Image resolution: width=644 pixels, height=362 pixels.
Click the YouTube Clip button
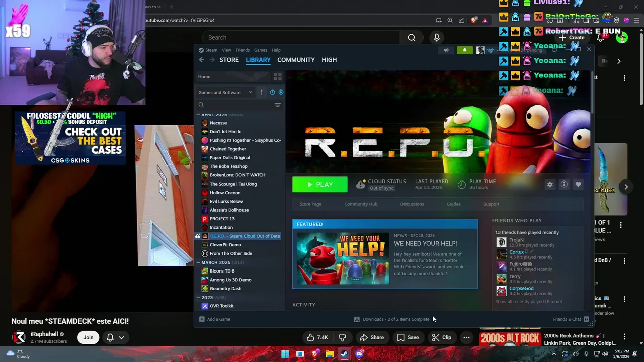(441, 337)
